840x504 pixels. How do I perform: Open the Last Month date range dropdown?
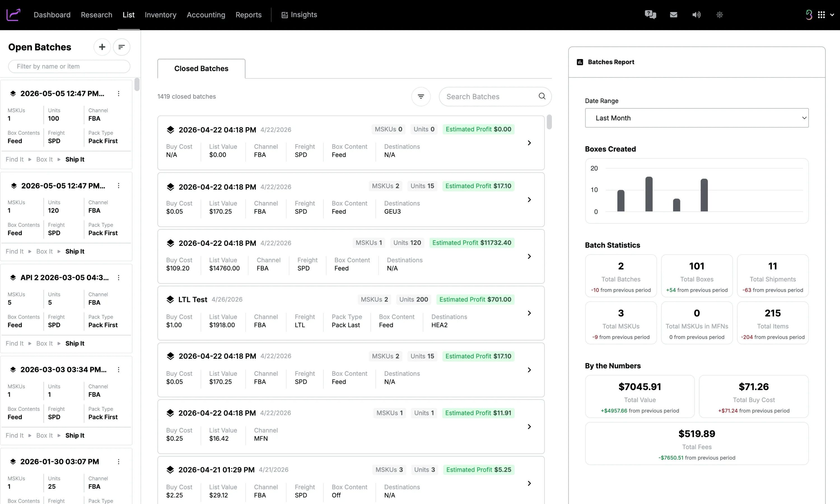pyautogui.click(x=697, y=118)
